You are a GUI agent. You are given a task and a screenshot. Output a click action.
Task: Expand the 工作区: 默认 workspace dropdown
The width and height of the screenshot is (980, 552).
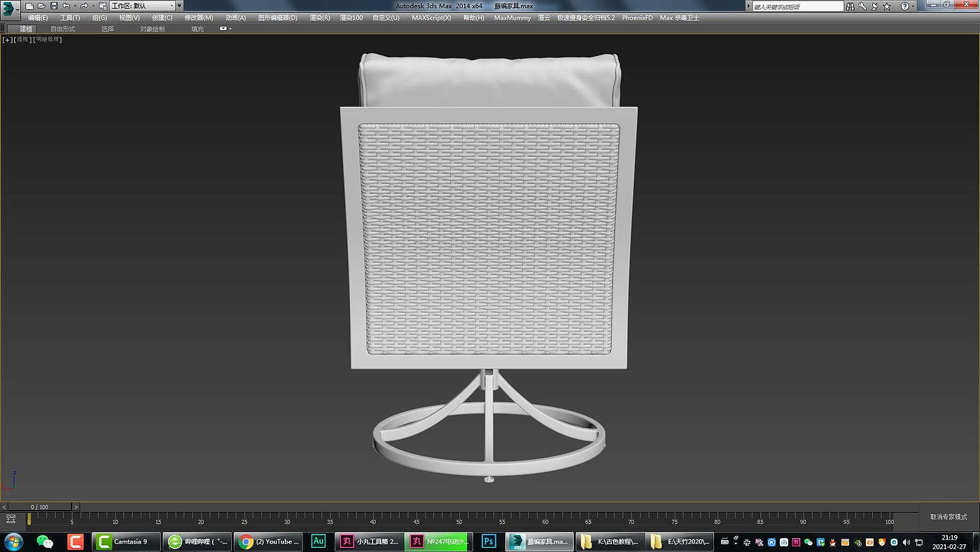pyautogui.click(x=171, y=6)
